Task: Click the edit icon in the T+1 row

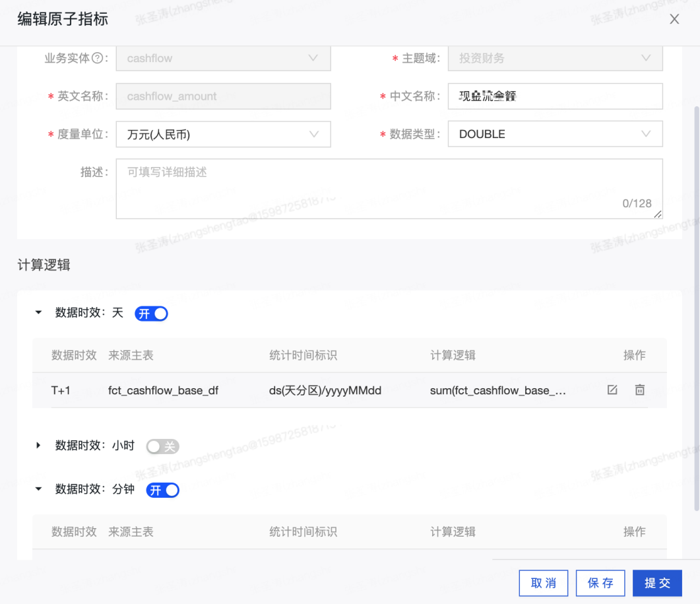Action: [x=612, y=390]
